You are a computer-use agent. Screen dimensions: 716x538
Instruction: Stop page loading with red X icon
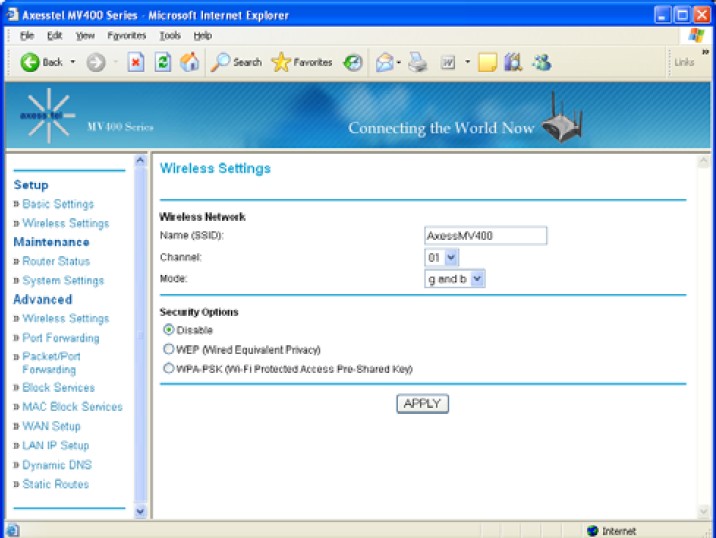[136, 62]
